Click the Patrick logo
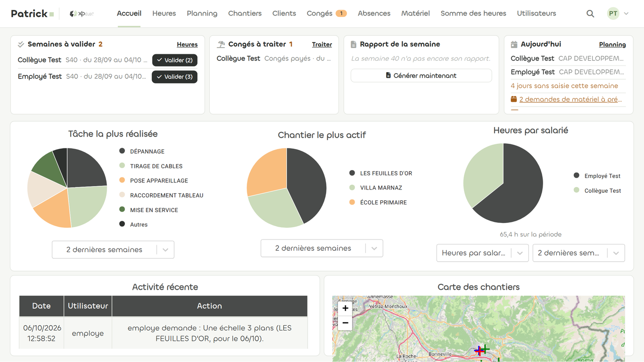The image size is (644, 362). click(32, 14)
